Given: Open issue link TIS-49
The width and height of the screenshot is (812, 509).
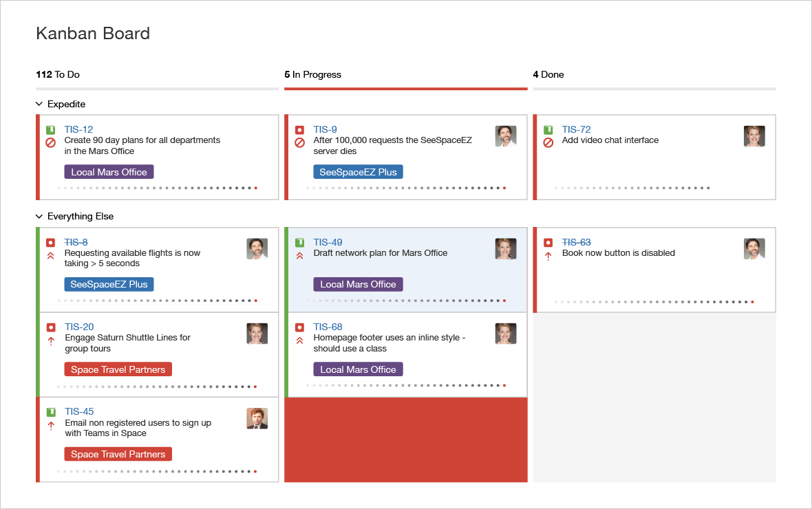Looking at the screenshot, I should click(328, 242).
